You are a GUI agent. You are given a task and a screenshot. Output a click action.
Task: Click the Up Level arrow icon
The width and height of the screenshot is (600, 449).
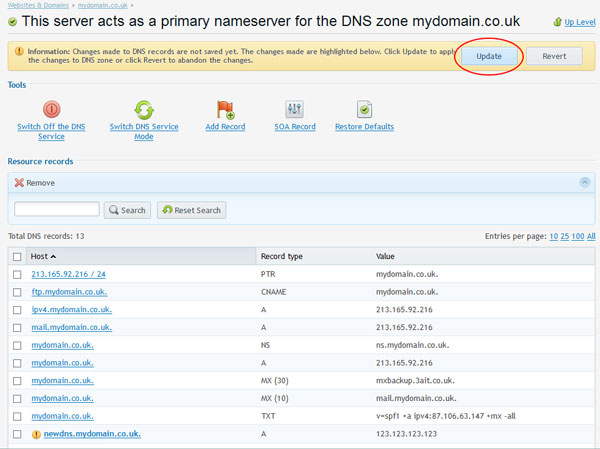tap(558, 22)
